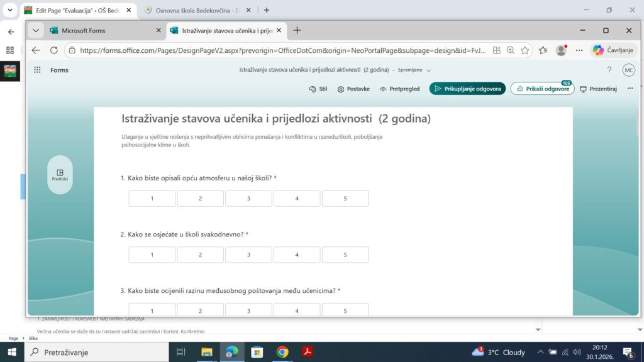Select rating 3 for school atmosphere question

point(248,199)
